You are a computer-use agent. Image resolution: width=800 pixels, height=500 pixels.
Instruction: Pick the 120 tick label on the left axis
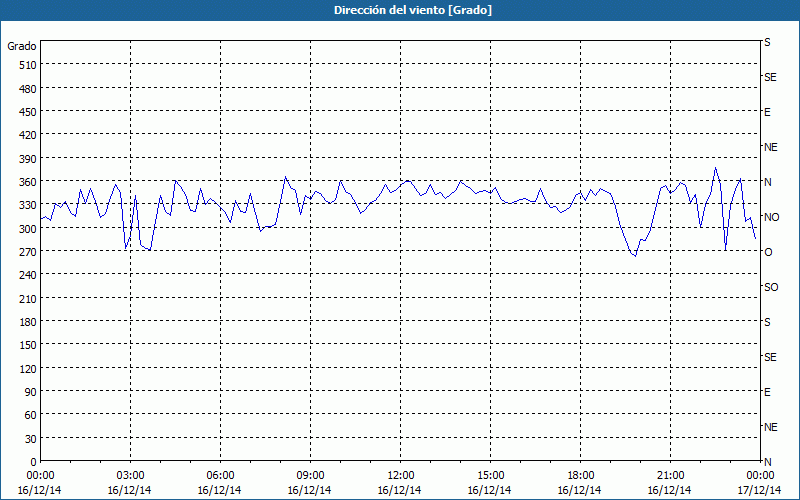click(28, 369)
